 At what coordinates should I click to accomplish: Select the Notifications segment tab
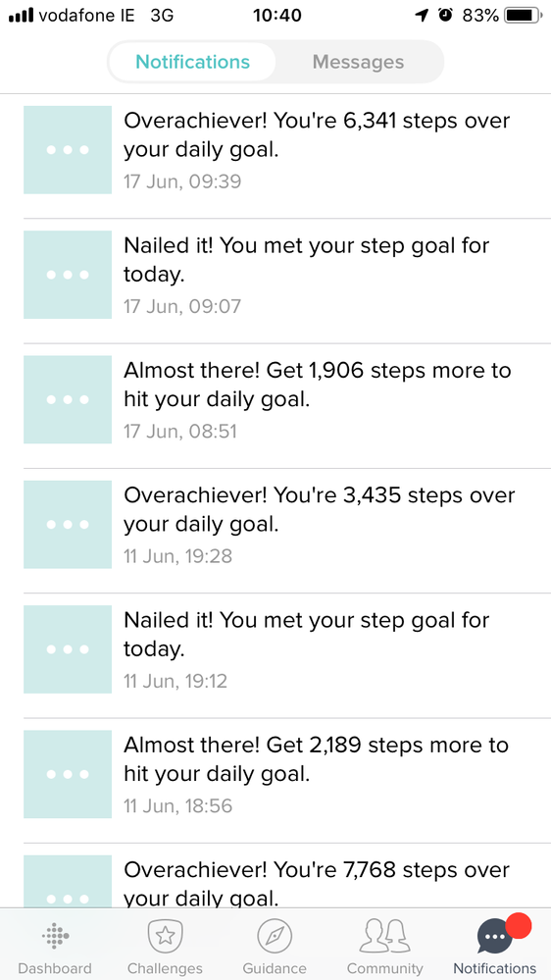[192, 62]
